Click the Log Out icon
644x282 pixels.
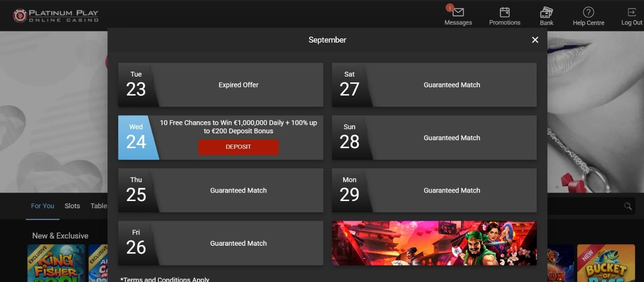632,12
